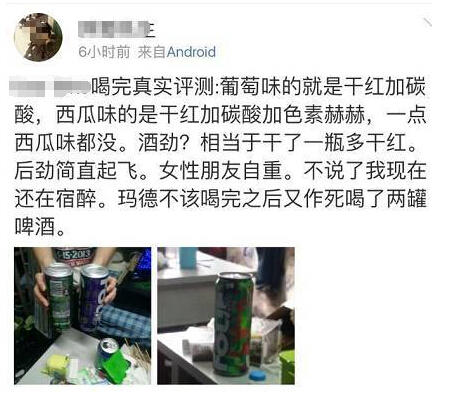
Task: Click the 6小时前 timestamp
Action: tap(104, 52)
